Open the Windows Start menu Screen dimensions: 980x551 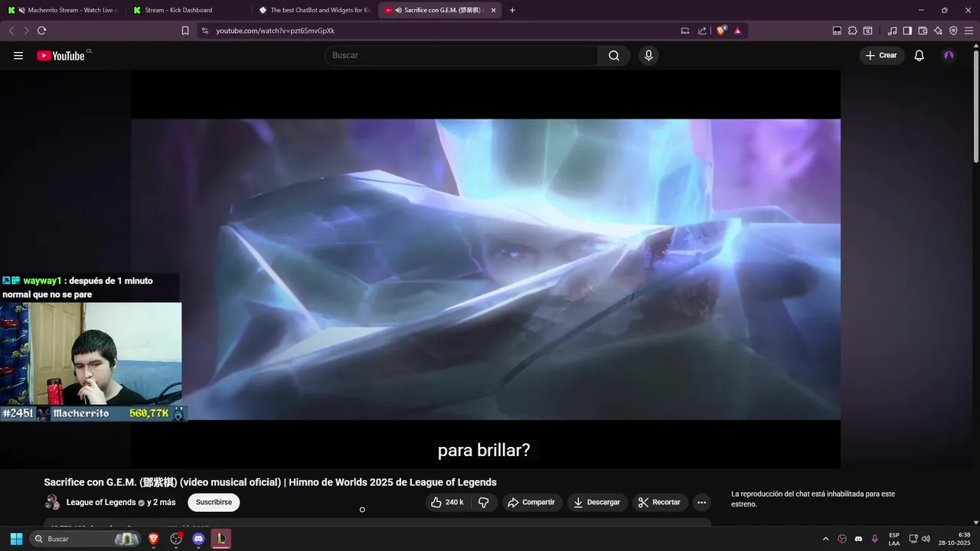pos(16,539)
